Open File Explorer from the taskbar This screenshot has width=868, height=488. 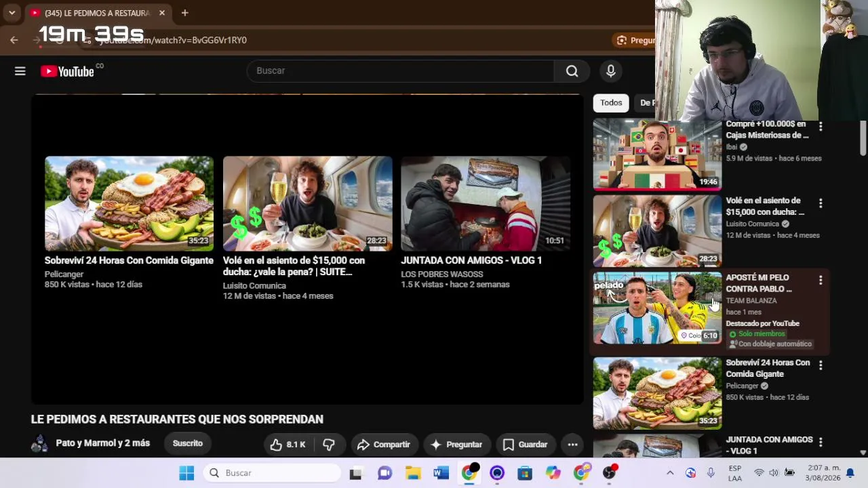(413, 473)
